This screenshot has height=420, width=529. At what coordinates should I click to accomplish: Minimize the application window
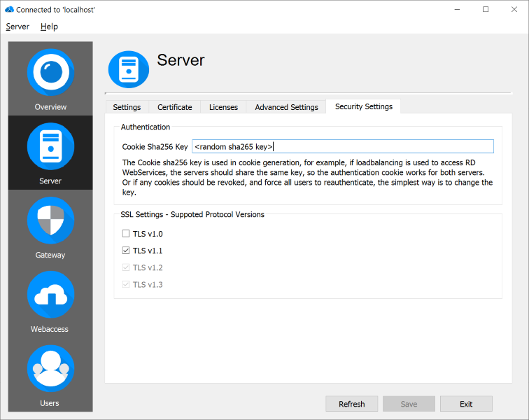click(x=457, y=10)
